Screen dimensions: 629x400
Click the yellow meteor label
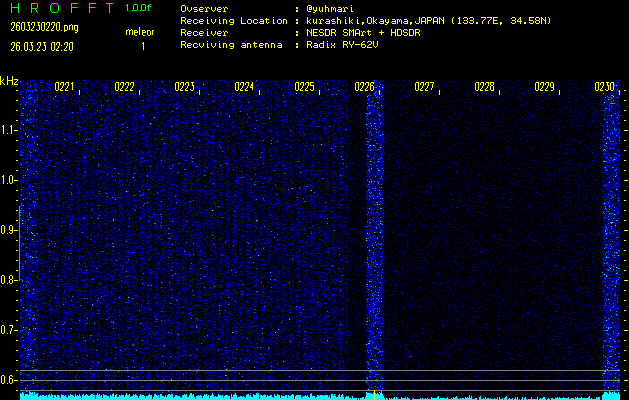pyautogui.click(x=140, y=32)
